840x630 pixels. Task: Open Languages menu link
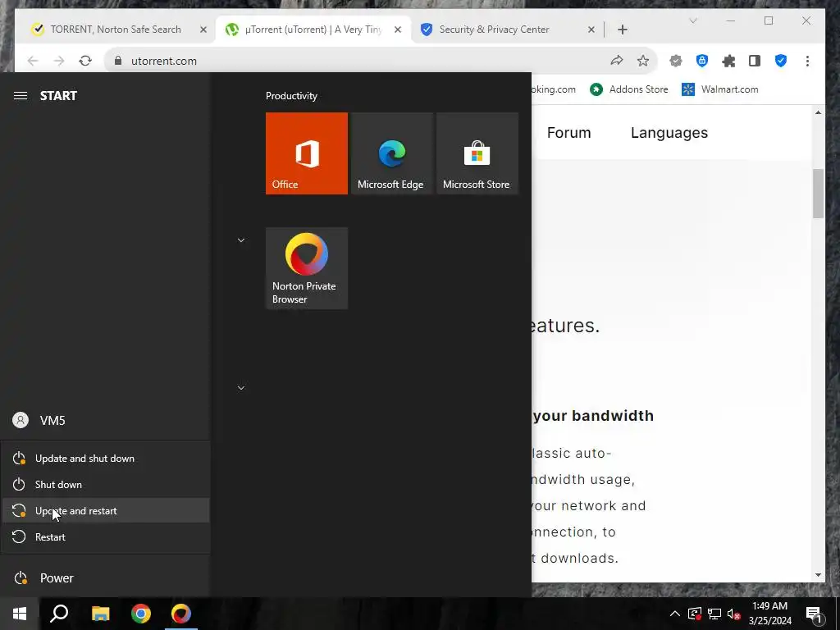pos(669,133)
